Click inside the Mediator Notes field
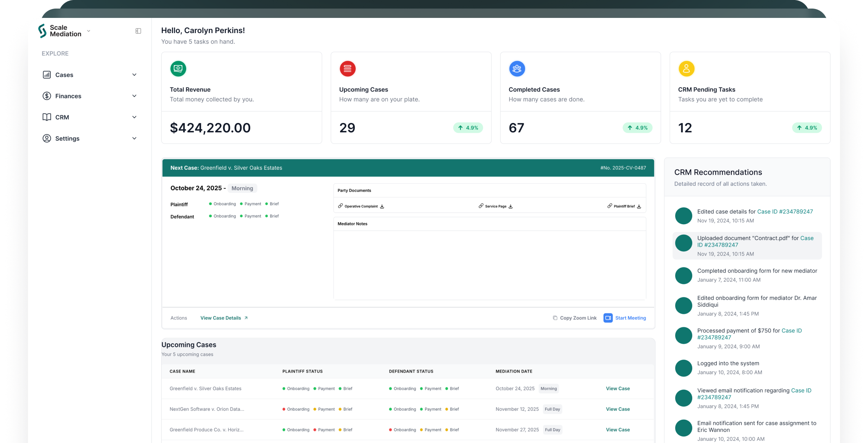This screenshot has width=868, height=443. (489, 265)
